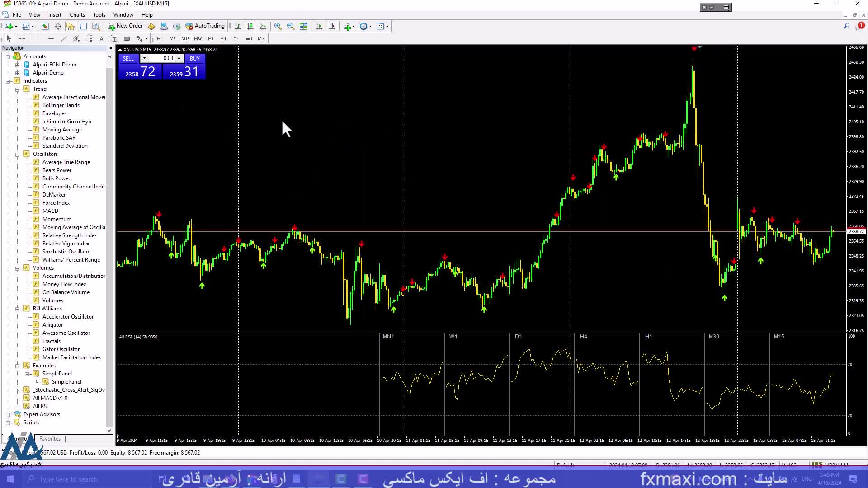The height and width of the screenshot is (488, 868).
Task: Open the New Order dialog
Action: tap(126, 26)
